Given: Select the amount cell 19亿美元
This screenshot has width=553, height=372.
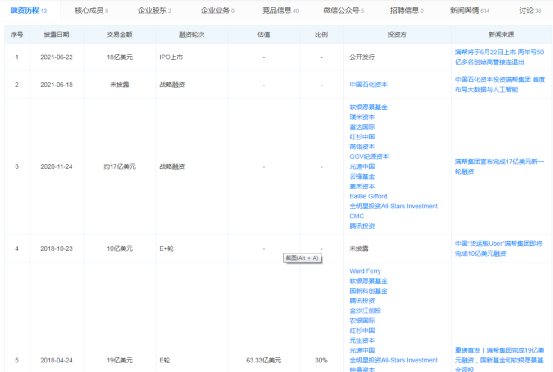Looking at the screenshot, I should (120, 360).
